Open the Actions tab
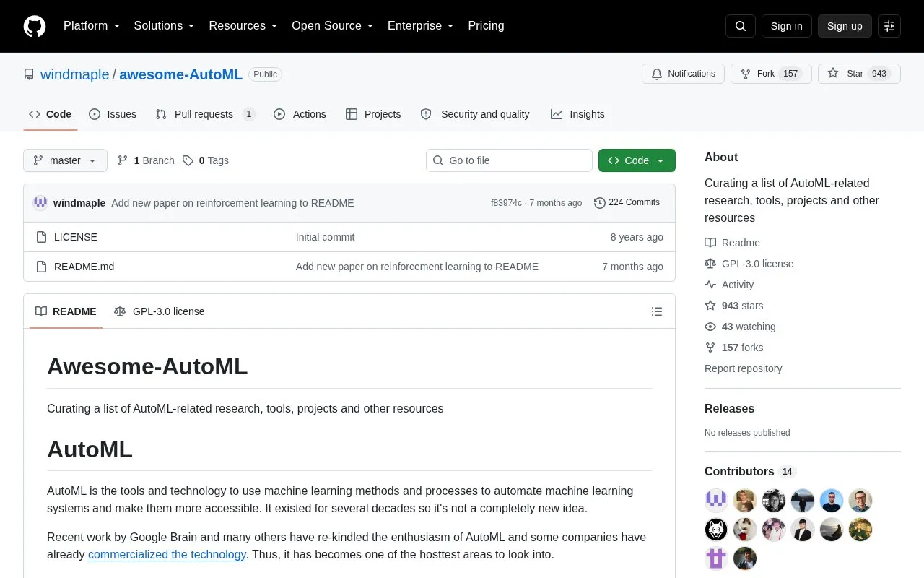This screenshot has height=578, width=924. point(300,114)
